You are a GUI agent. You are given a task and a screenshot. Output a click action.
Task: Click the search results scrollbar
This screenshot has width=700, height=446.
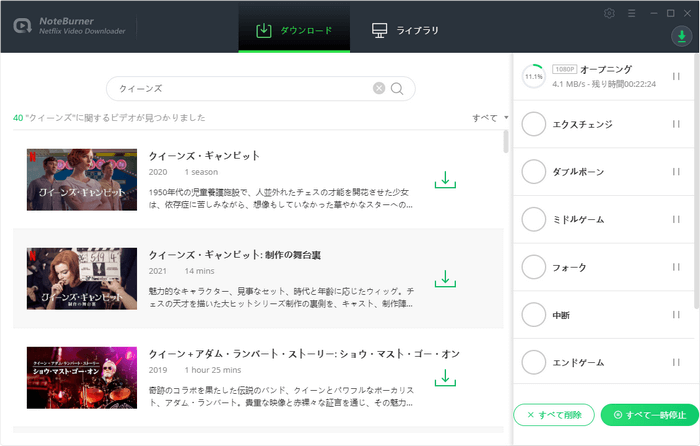pos(506,142)
